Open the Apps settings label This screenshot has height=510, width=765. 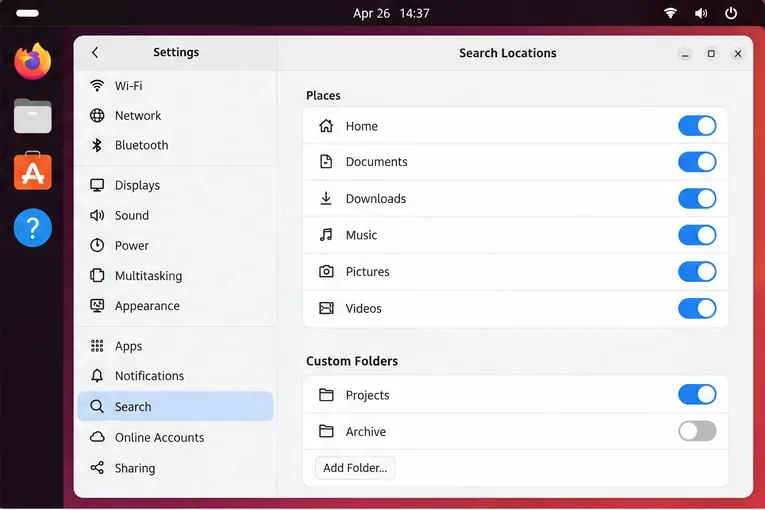click(x=128, y=346)
